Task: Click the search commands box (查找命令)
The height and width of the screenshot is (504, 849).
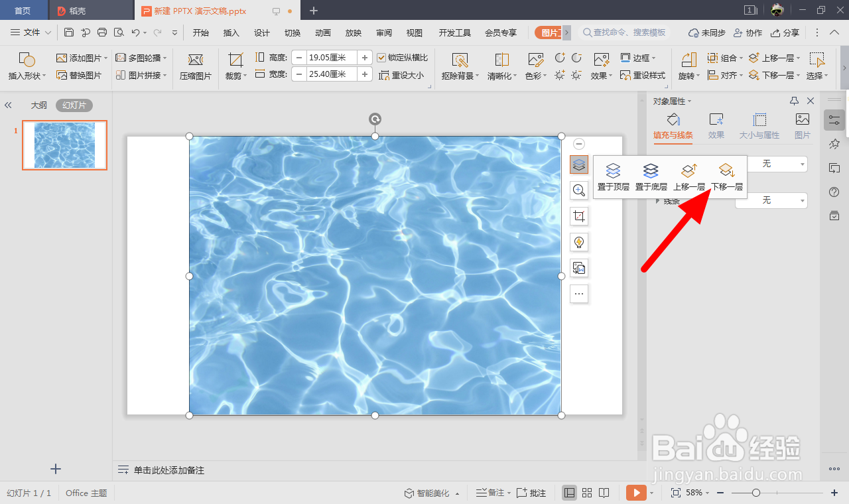Action: coord(625,32)
